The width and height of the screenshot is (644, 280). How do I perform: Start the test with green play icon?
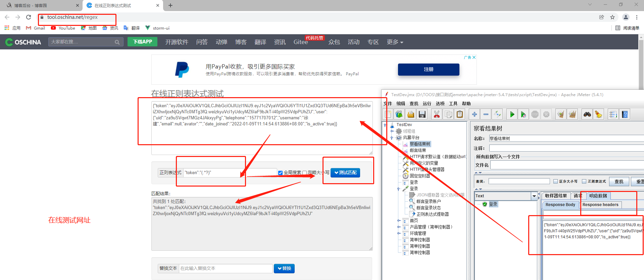point(512,114)
